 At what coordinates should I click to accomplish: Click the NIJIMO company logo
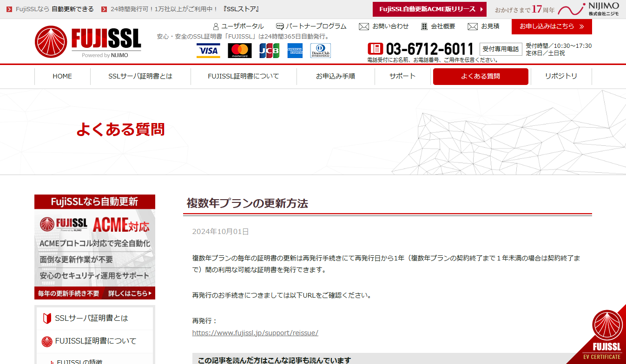point(589,9)
